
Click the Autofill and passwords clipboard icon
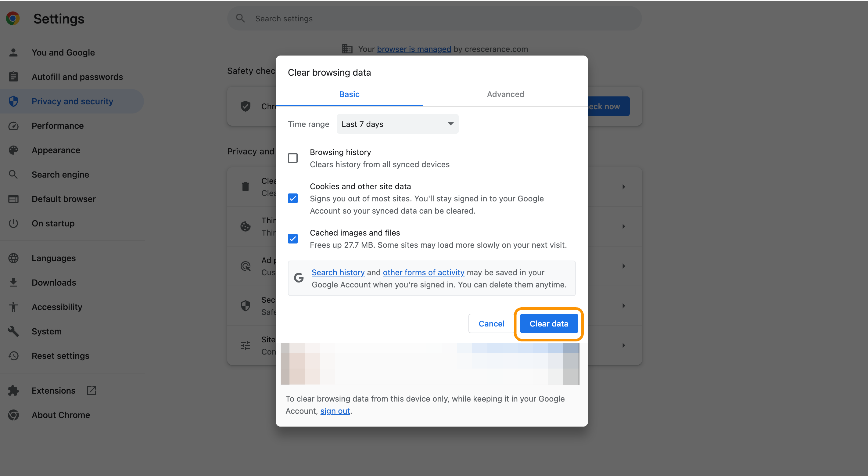pyautogui.click(x=13, y=77)
